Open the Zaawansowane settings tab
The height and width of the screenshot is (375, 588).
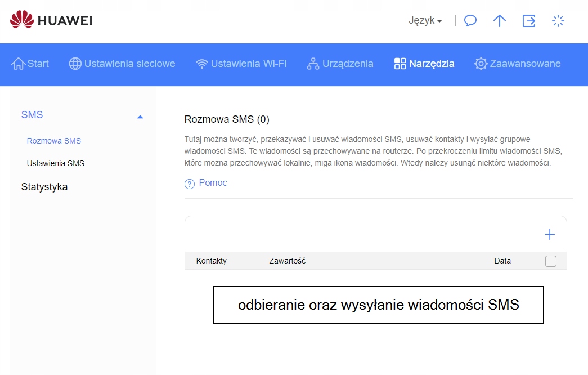coord(518,64)
